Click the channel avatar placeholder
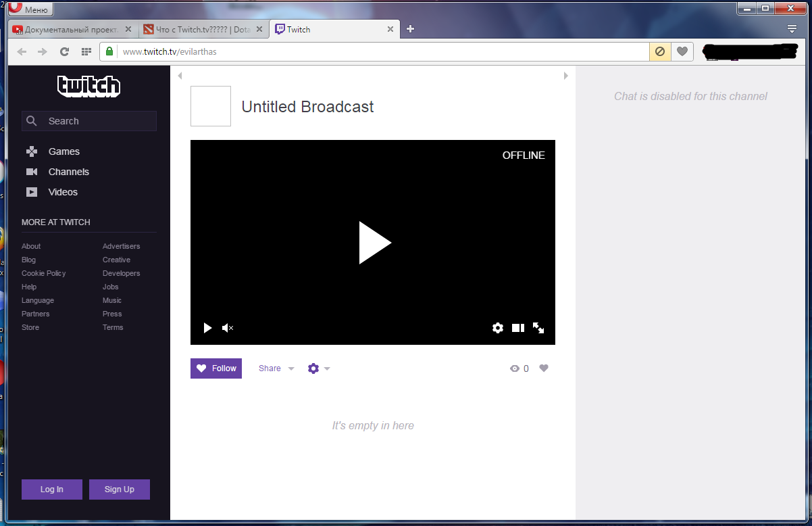Image resolution: width=812 pixels, height=526 pixels. click(x=211, y=106)
